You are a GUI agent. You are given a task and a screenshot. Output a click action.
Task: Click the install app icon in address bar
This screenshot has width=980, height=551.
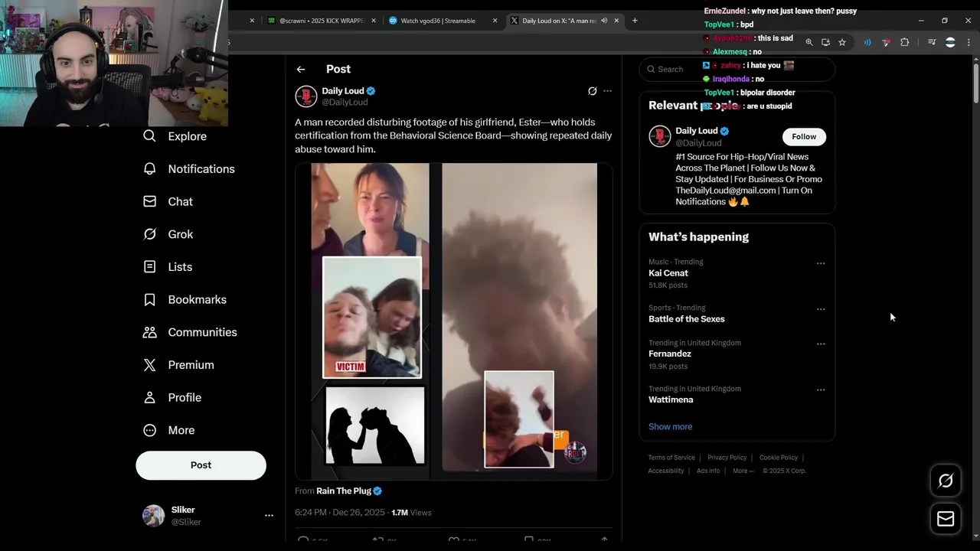[825, 43]
